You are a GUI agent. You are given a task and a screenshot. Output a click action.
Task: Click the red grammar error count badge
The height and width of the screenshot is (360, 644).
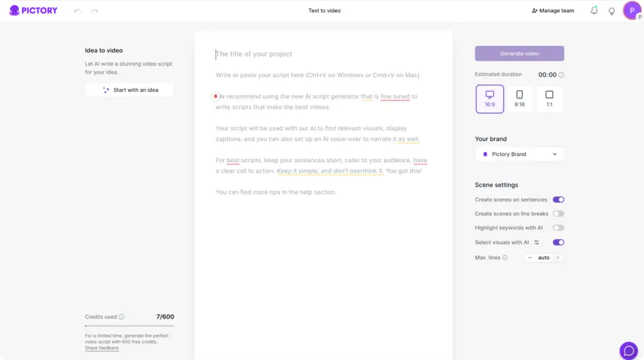[x=215, y=97]
